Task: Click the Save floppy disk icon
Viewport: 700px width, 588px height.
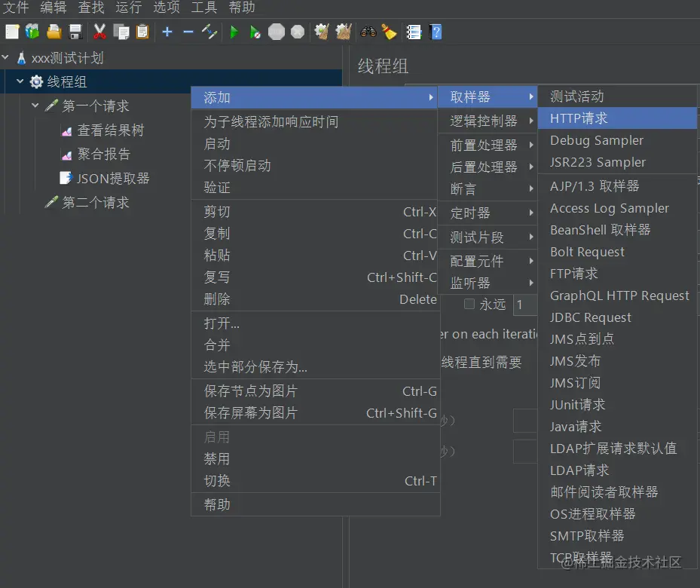Action: (75, 32)
